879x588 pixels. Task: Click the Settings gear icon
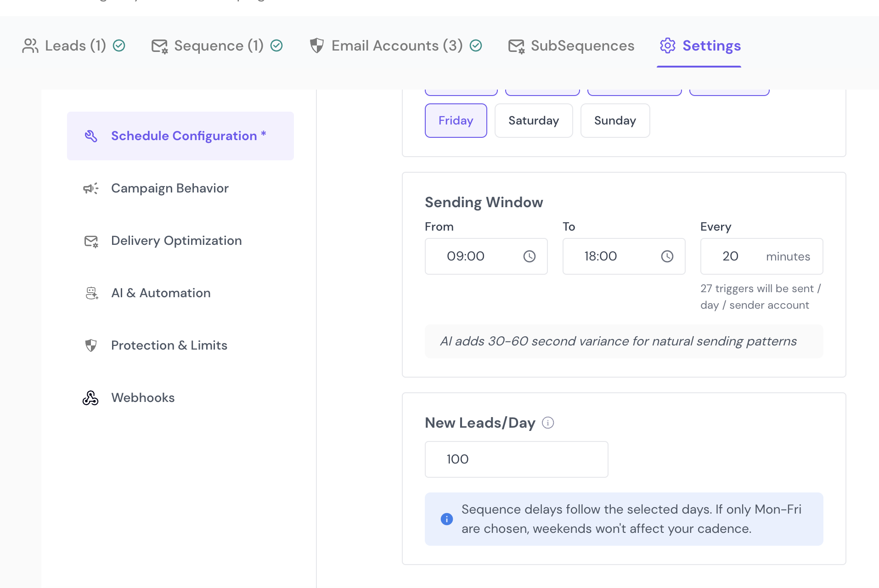click(x=668, y=45)
